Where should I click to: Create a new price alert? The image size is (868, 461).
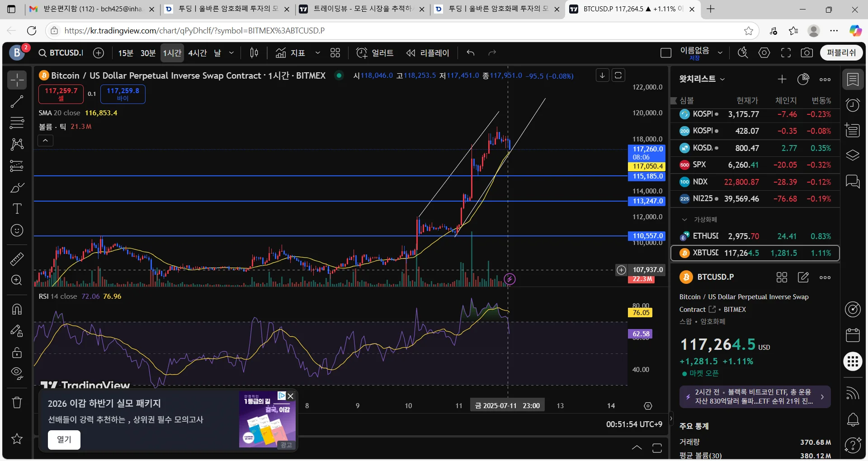pyautogui.click(x=375, y=53)
